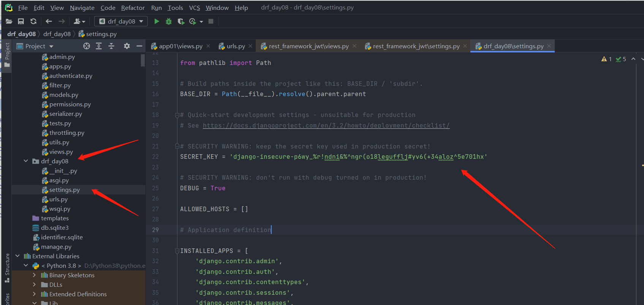Open the Code menu
644x305 pixels.
pyautogui.click(x=108, y=8)
